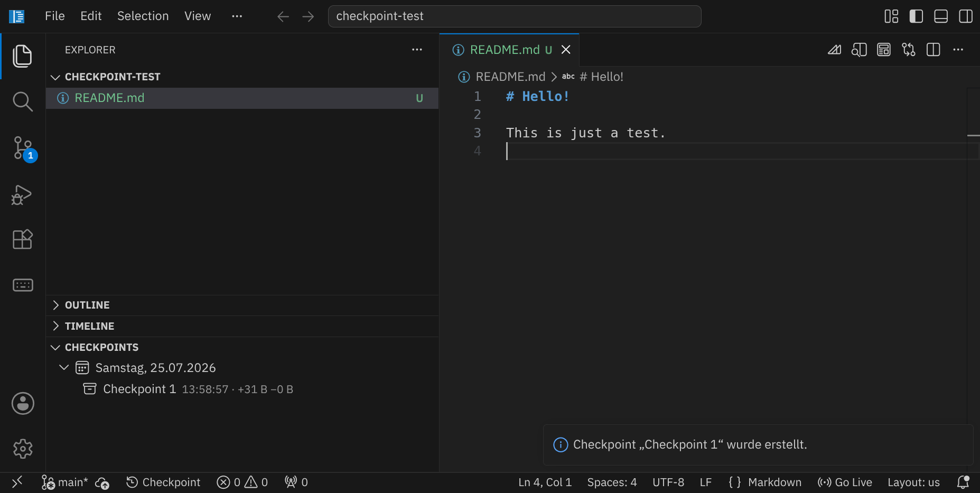Click the Checkpoint button in status bar

[163, 482]
